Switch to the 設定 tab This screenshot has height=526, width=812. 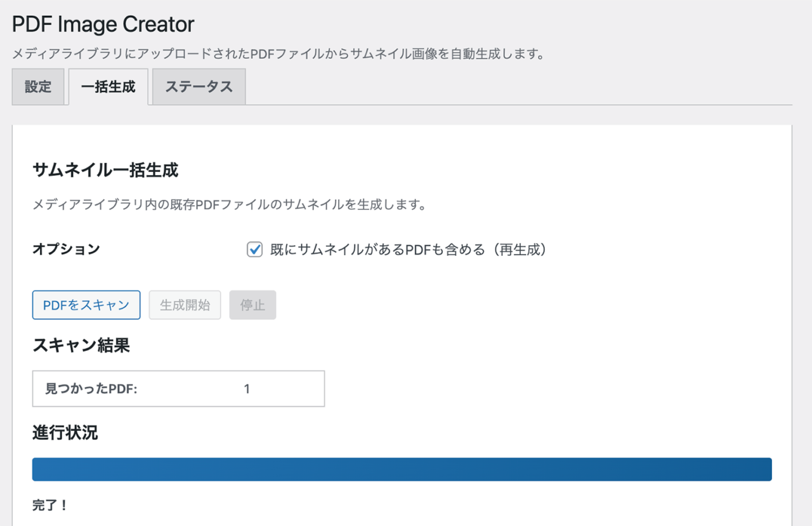point(38,86)
